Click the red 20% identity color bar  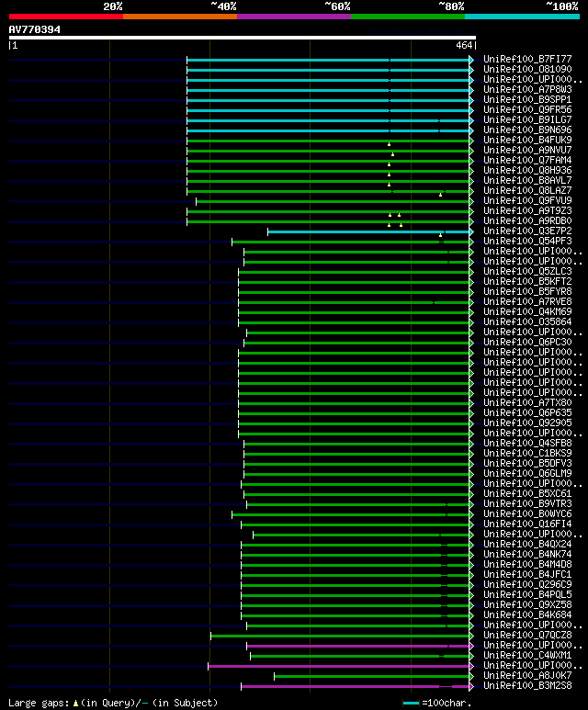click(x=65, y=17)
